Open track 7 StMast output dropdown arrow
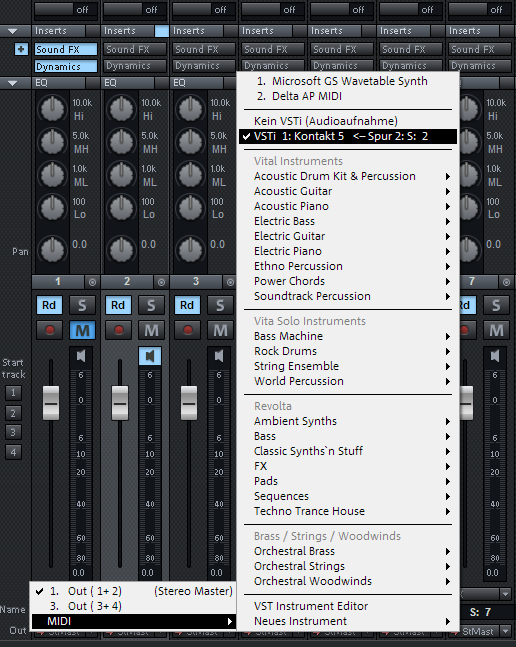Screen dimensions: 516x647 point(505,631)
